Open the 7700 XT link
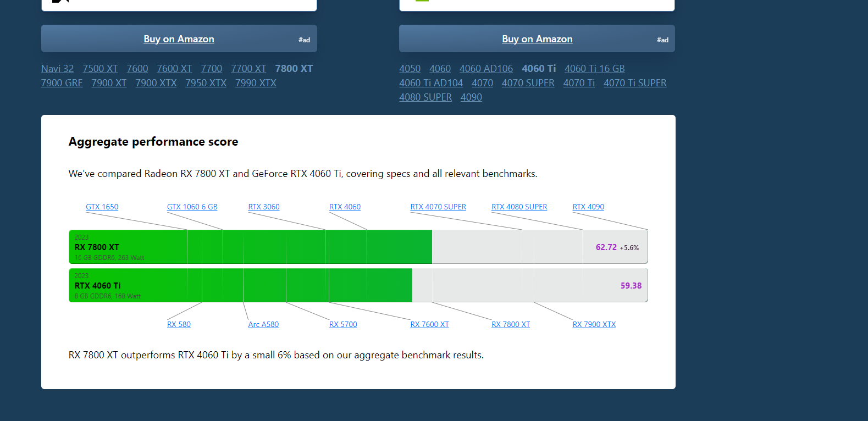The height and width of the screenshot is (421, 868). [248, 69]
